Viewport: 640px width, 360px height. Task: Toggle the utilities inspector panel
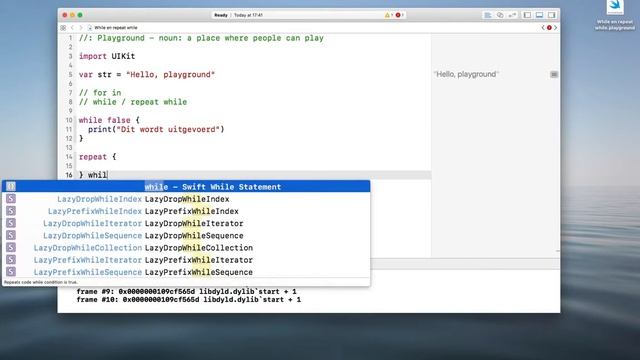[551, 15]
